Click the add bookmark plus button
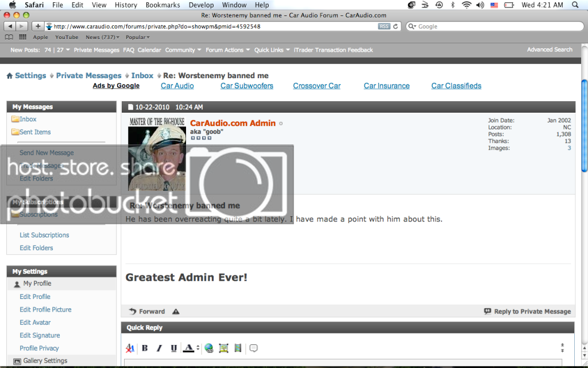The image size is (588, 368). 38,26
